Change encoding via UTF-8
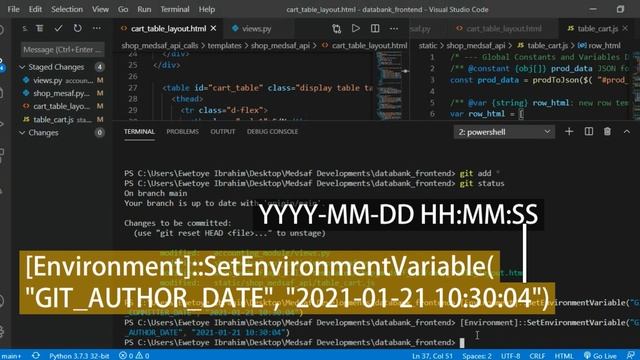The width and height of the screenshot is (640, 360). click(510, 356)
